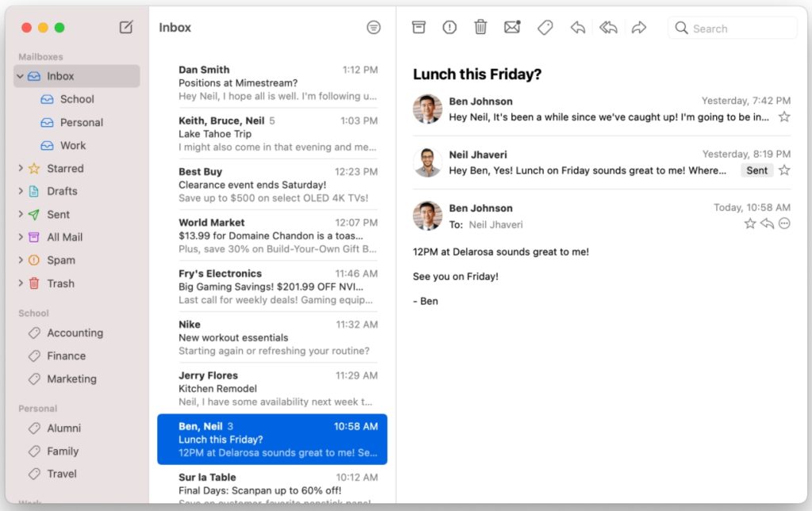
Task: Expand the All Mail mailbox
Action: pyautogui.click(x=20, y=237)
